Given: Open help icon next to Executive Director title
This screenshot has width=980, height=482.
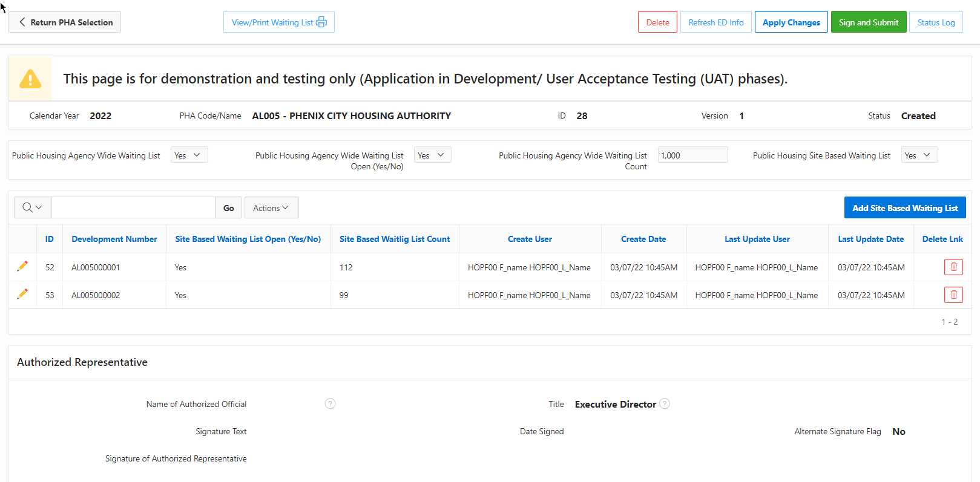Looking at the screenshot, I should (665, 404).
